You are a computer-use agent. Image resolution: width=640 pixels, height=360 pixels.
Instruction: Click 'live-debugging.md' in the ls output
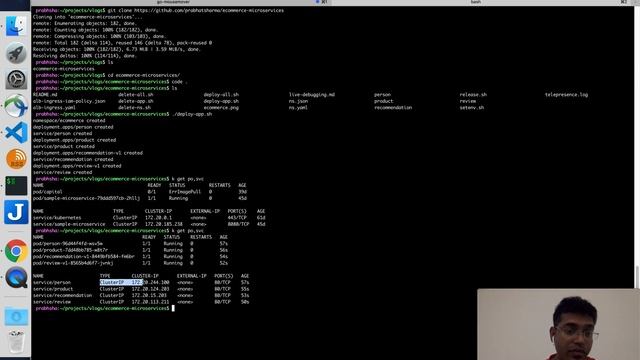312,95
